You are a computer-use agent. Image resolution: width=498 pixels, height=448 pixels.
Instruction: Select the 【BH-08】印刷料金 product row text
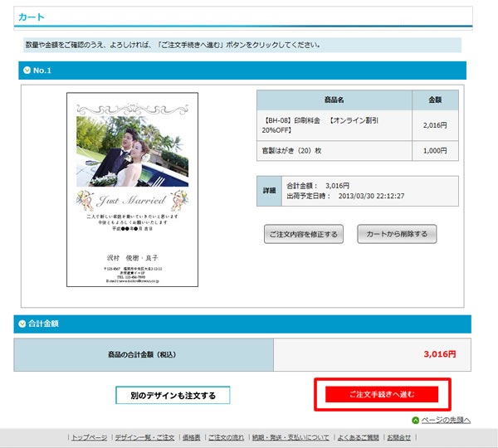320,125
